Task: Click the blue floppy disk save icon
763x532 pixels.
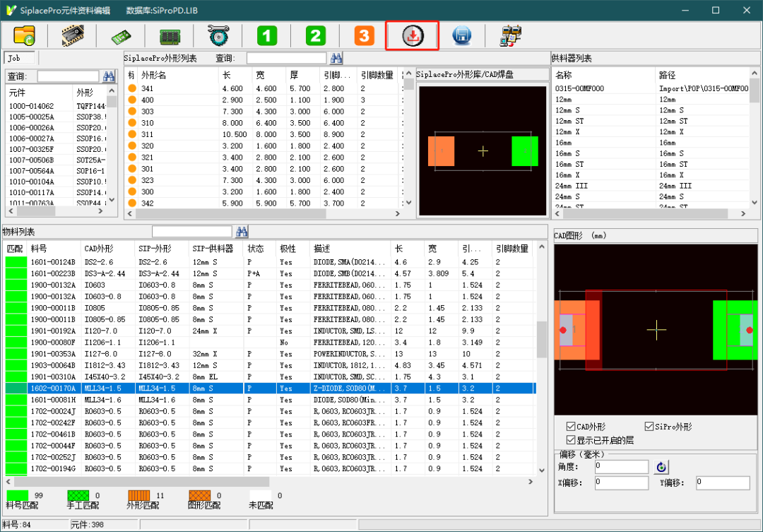Action: (x=461, y=36)
